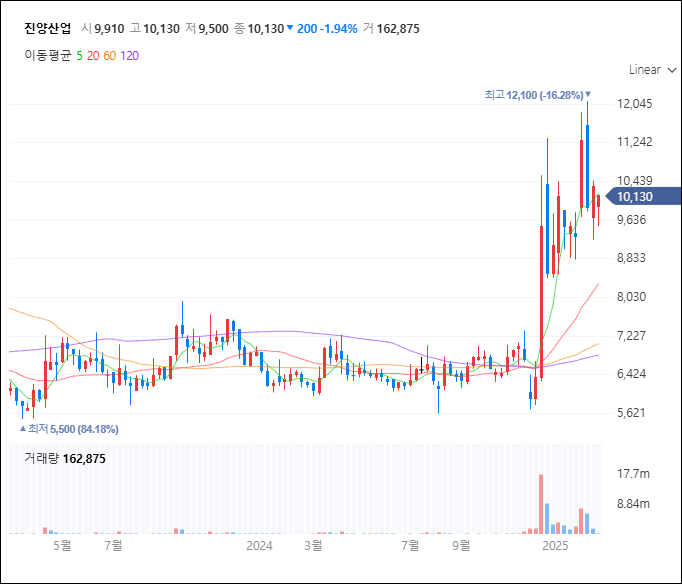This screenshot has height=584, width=682.
Task: Click the stock name 진양산업
Action: point(47,29)
